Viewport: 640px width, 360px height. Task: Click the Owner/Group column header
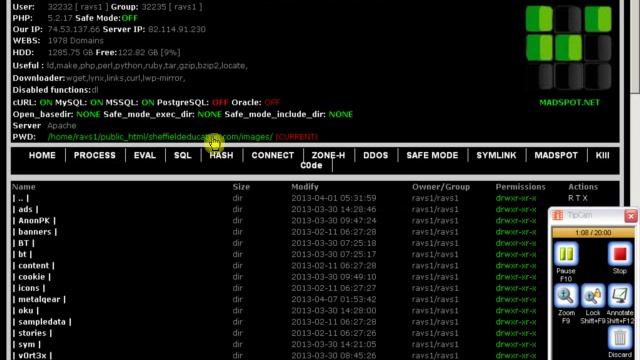441,187
